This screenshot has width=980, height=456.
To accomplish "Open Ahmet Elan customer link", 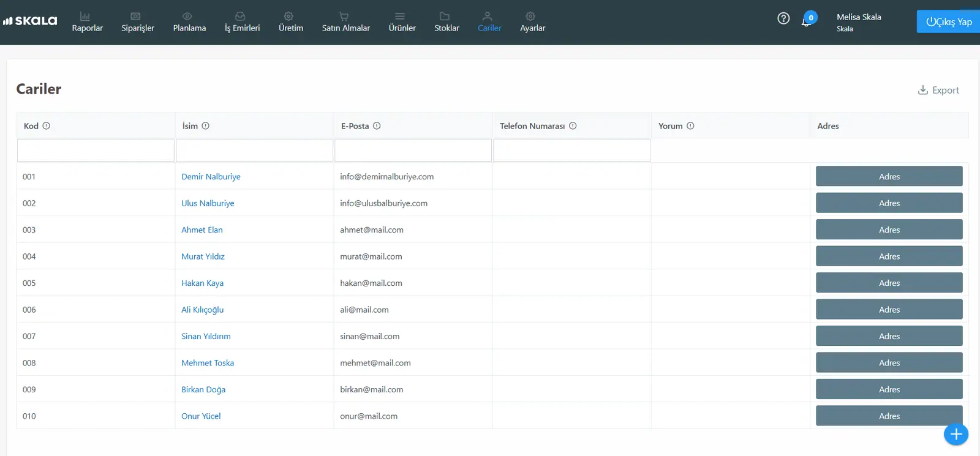I will pos(202,230).
